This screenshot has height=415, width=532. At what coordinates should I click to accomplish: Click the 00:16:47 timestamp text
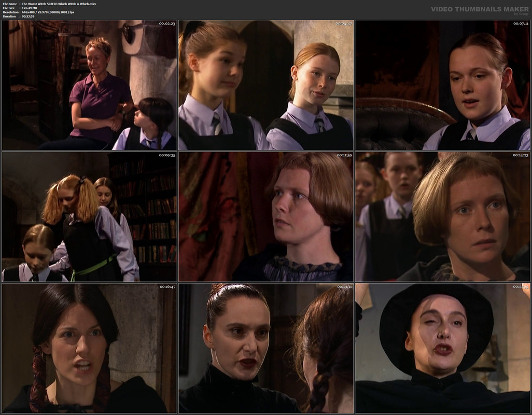point(167,287)
